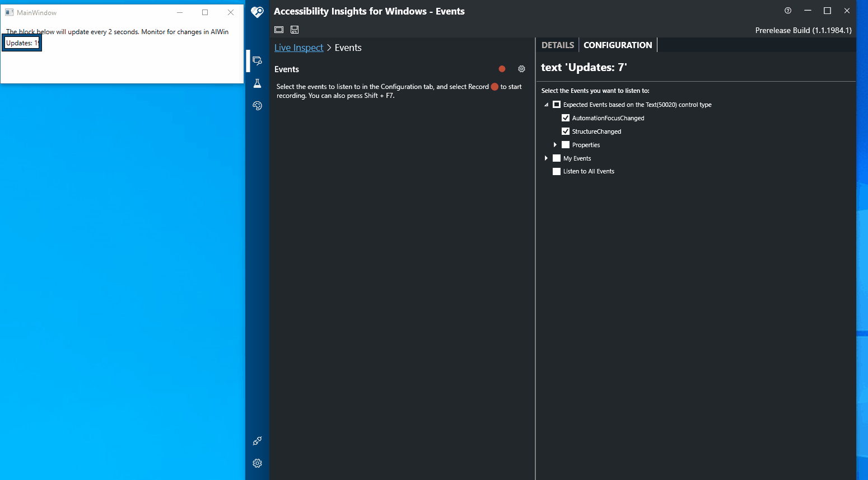Image resolution: width=868 pixels, height=480 pixels.
Task: Start recording with the red Record button
Action: click(502, 68)
